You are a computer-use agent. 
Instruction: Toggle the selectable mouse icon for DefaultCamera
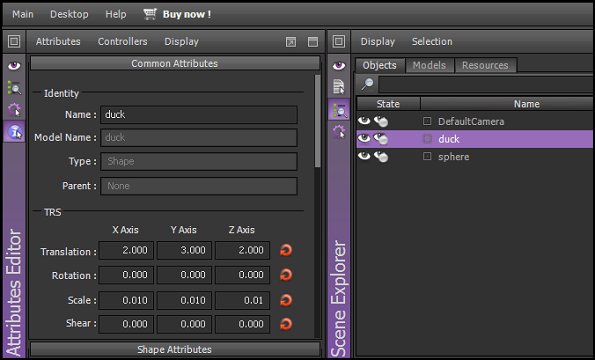coord(381,121)
